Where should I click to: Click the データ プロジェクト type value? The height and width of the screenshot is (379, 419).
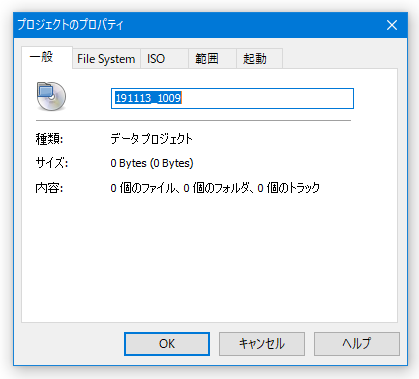151,139
